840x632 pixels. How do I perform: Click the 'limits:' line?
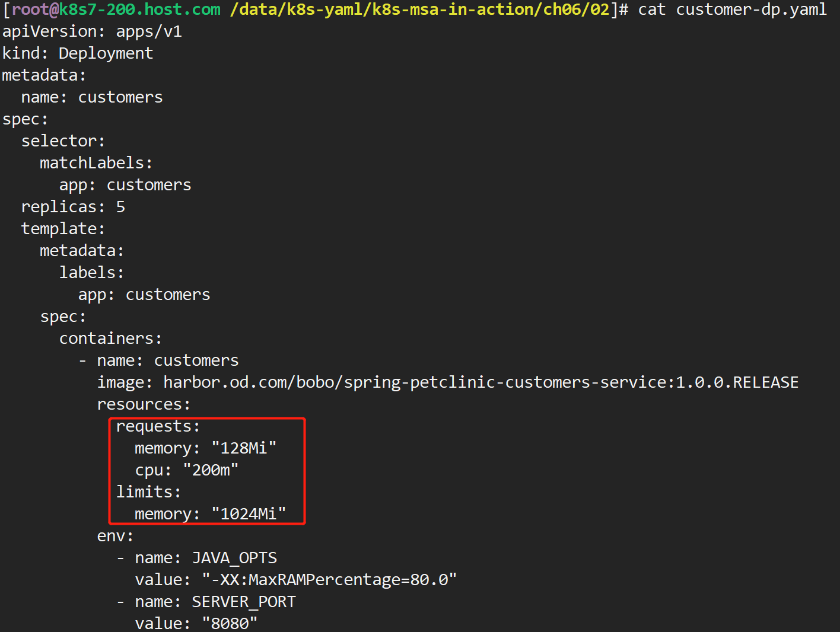pyautogui.click(x=149, y=492)
